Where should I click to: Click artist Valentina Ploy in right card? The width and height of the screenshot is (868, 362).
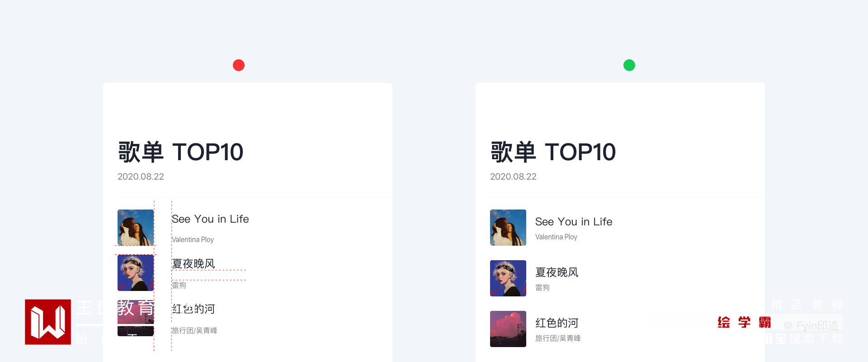pyautogui.click(x=556, y=237)
